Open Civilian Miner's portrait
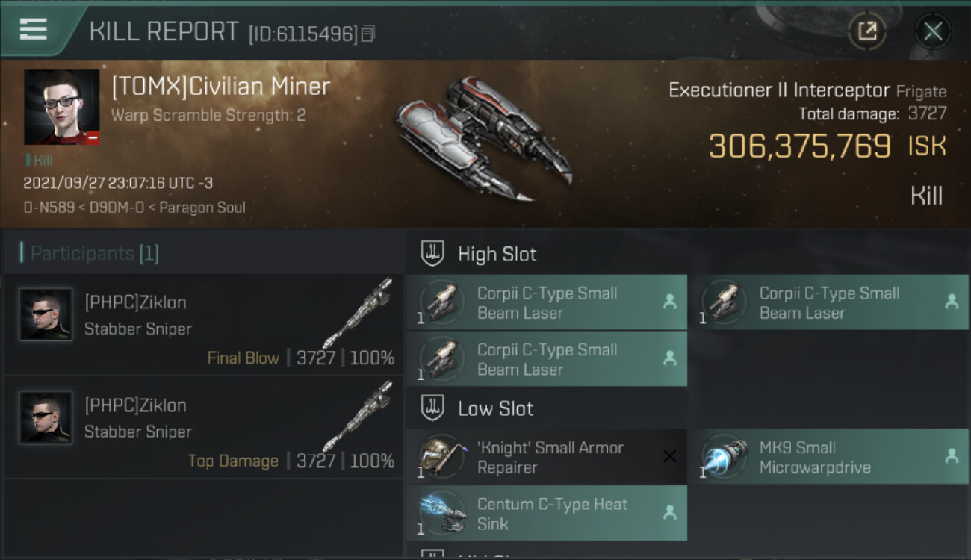Screen dimensions: 971x560 (61, 108)
